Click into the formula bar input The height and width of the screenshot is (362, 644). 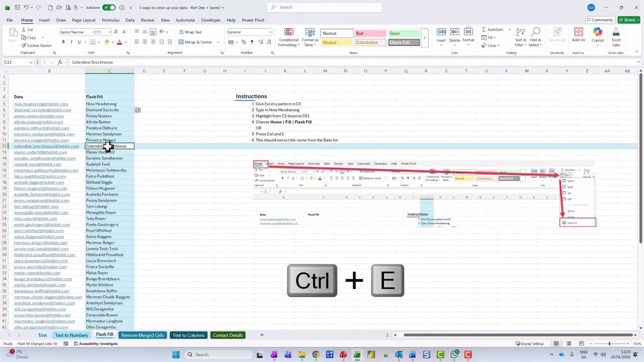352,62
